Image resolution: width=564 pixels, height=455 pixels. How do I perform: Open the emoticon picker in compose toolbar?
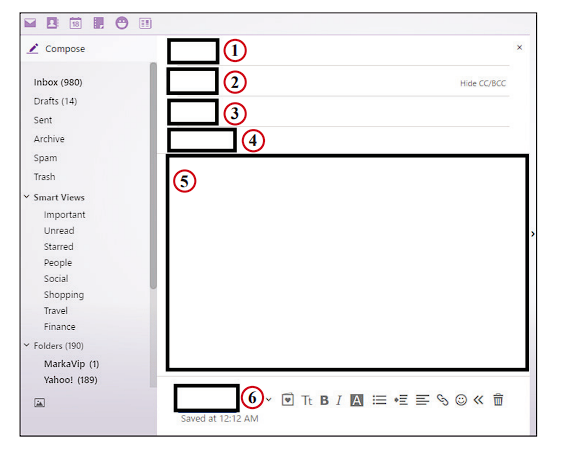[461, 400]
